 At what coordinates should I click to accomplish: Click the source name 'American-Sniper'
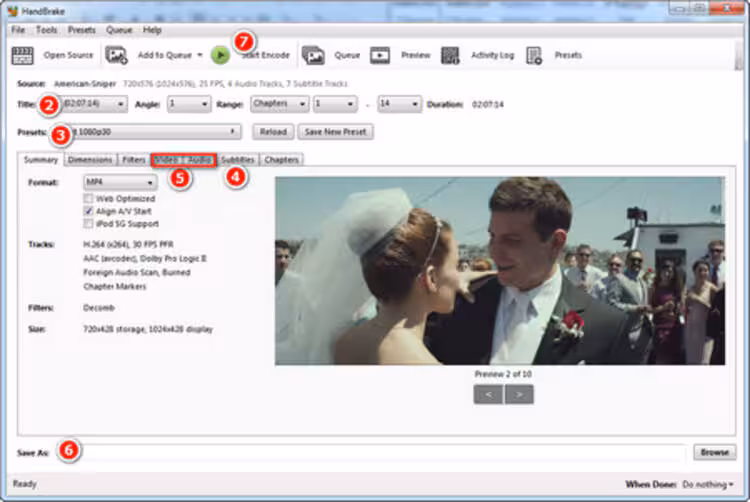85,84
